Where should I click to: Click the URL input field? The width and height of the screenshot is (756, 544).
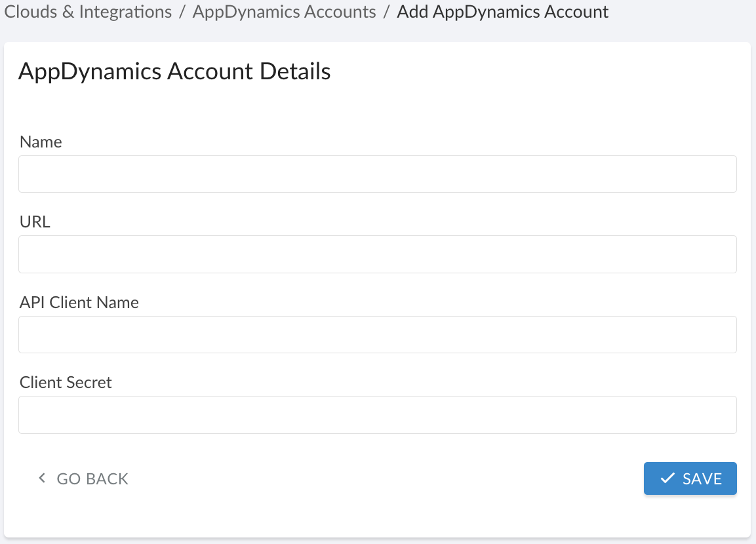(377, 254)
